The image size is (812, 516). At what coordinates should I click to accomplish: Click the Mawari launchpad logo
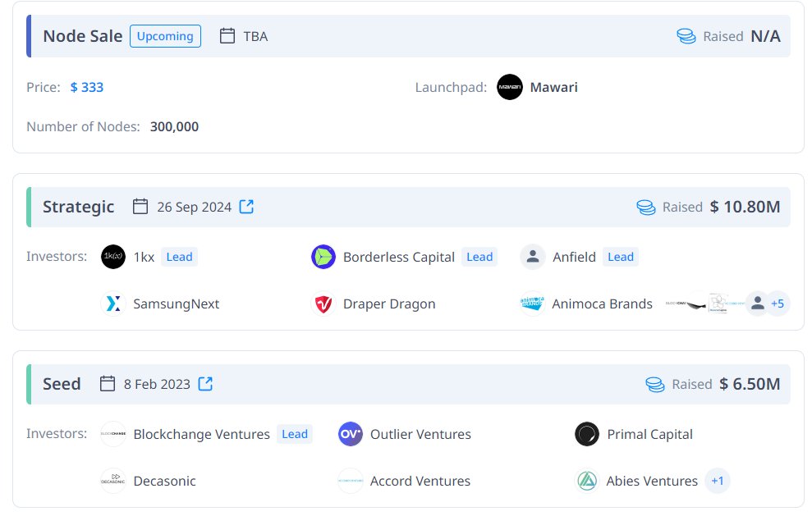pyautogui.click(x=510, y=87)
